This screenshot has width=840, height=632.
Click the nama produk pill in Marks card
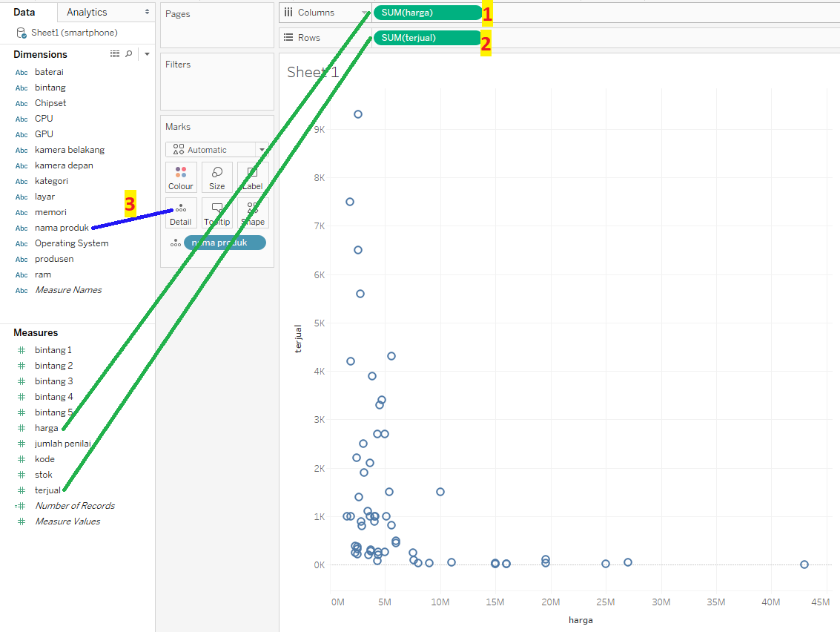click(225, 242)
